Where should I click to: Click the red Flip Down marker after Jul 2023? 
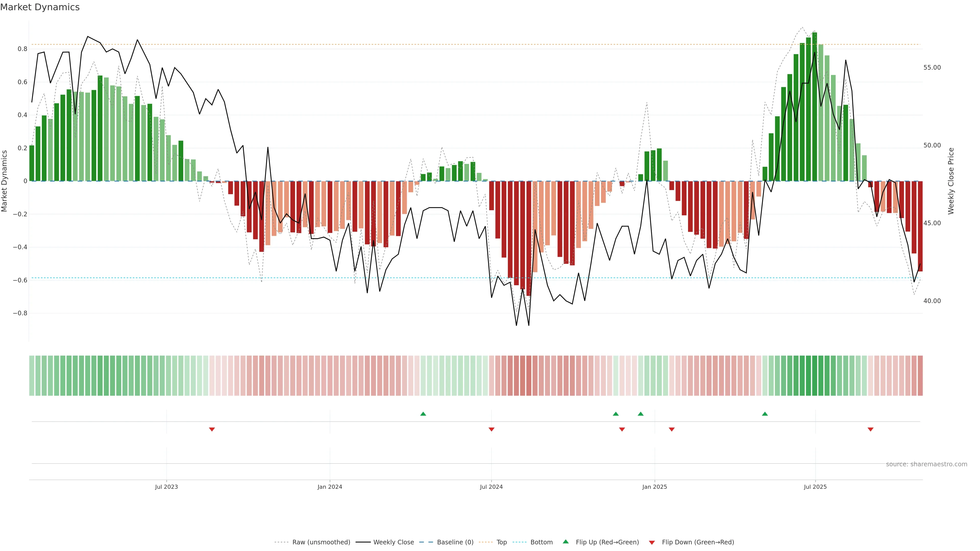coord(212,429)
